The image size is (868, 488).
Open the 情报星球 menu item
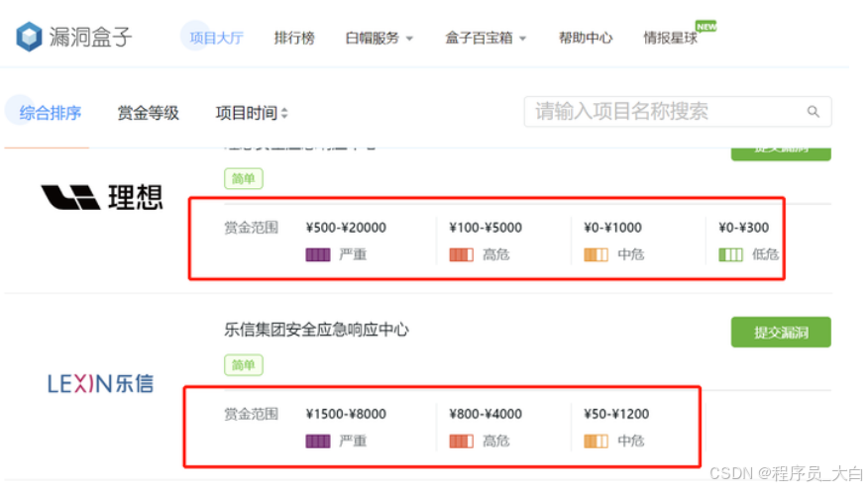671,38
